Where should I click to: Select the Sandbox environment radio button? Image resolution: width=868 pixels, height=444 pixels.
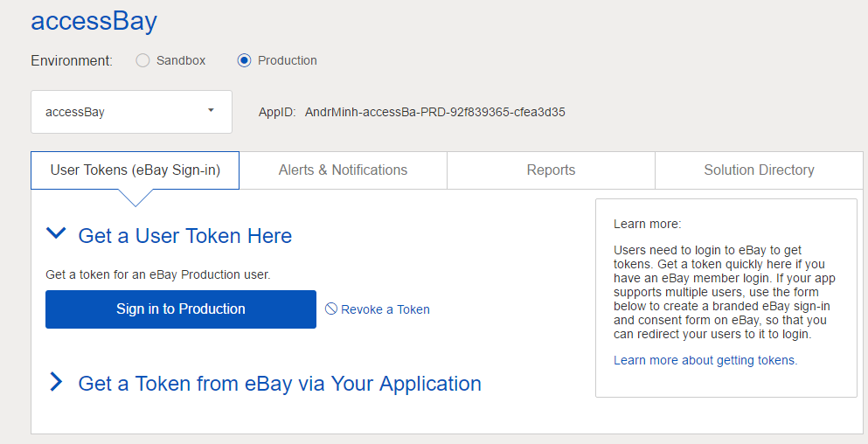point(142,60)
